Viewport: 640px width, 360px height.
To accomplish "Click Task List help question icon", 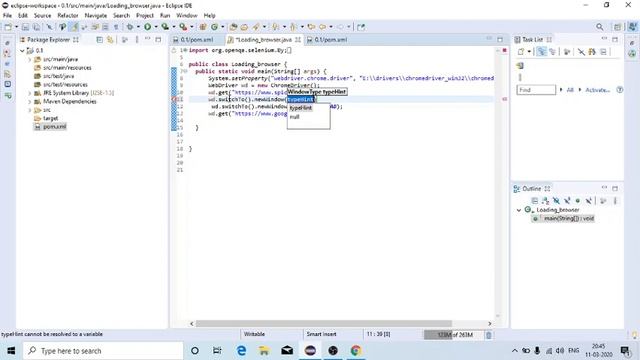I will coord(620,90).
